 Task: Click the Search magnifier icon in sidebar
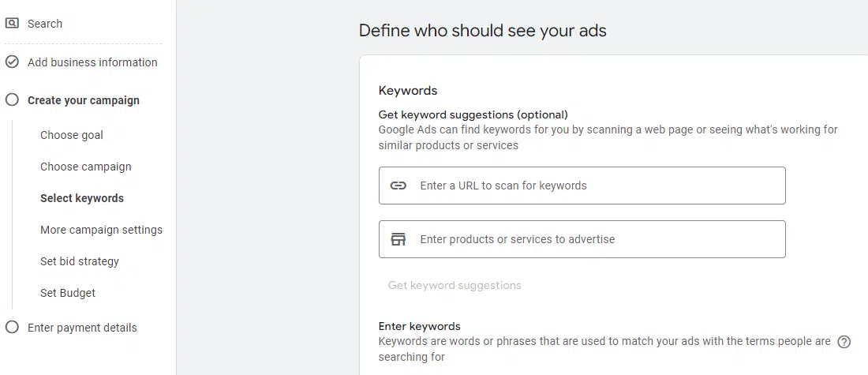[12, 23]
